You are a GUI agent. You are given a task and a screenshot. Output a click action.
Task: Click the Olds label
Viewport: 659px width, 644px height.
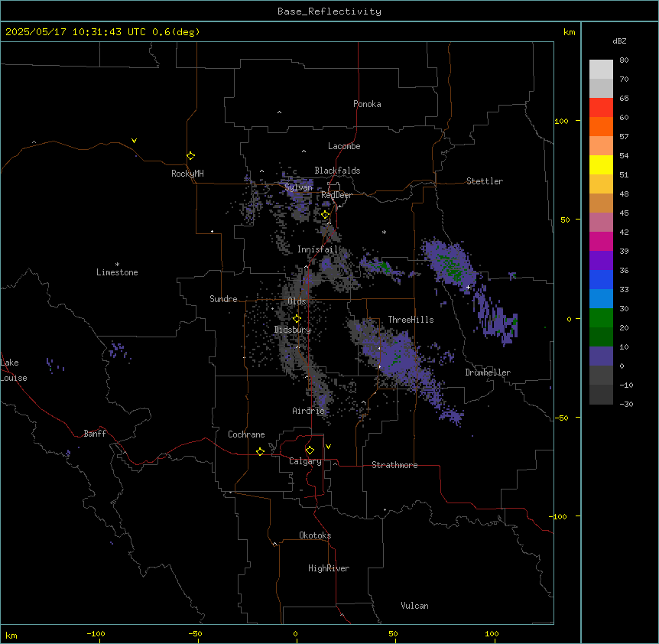point(297,301)
